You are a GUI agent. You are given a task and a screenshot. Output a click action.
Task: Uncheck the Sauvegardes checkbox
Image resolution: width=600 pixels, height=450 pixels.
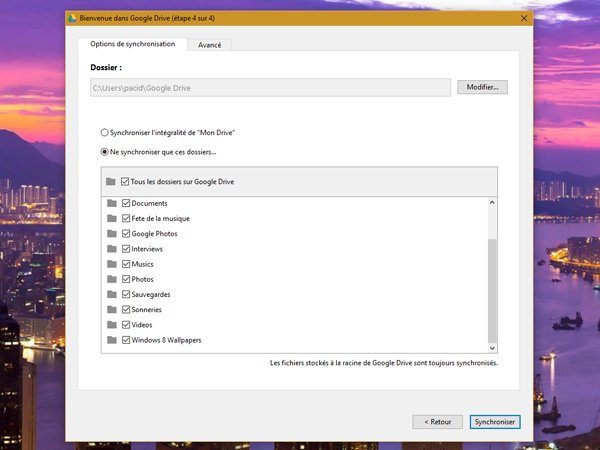(x=126, y=294)
